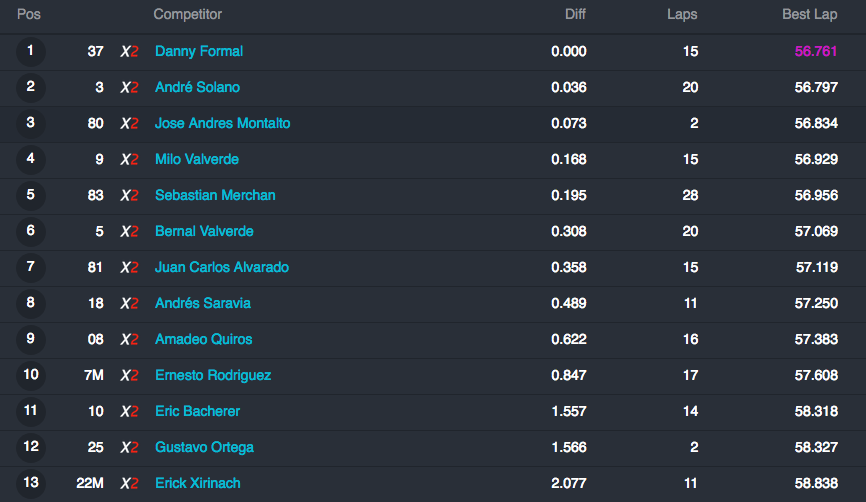Viewport: 866px width, 502px height.
Task: Open the Bernal Valverde competitor link
Action: 204,231
